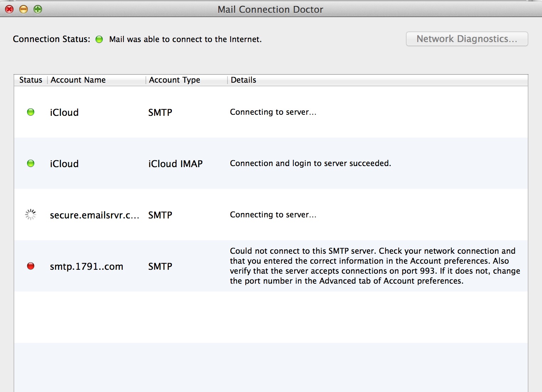Select the smtp.1791..com account name
This screenshot has width=542, height=392.
pyautogui.click(x=86, y=267)
